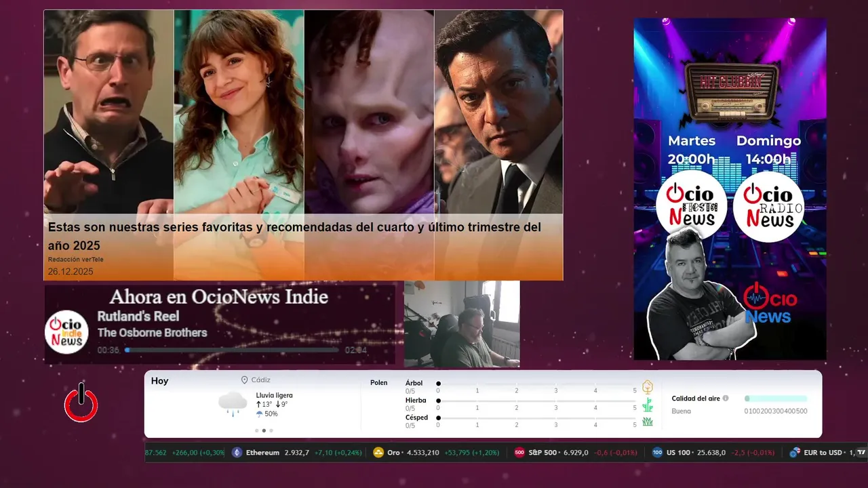Seek in the Rutland's Reel progress bar

(232, 350)
